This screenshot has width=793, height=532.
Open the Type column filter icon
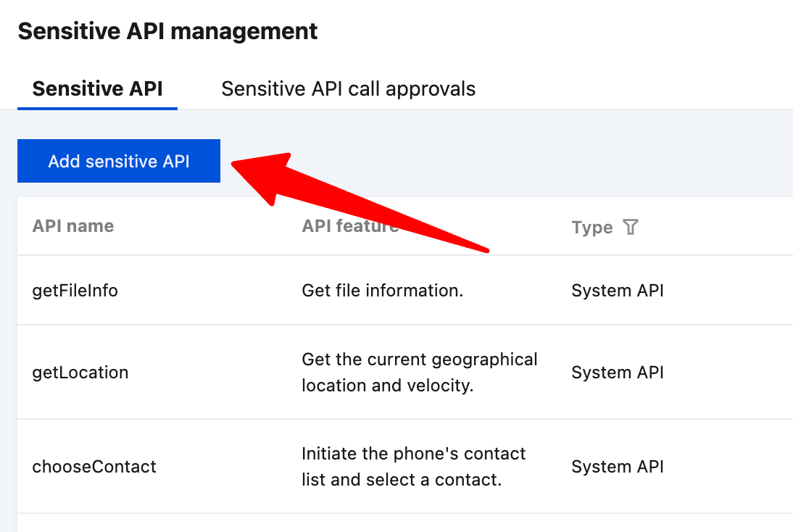[631, 228]
